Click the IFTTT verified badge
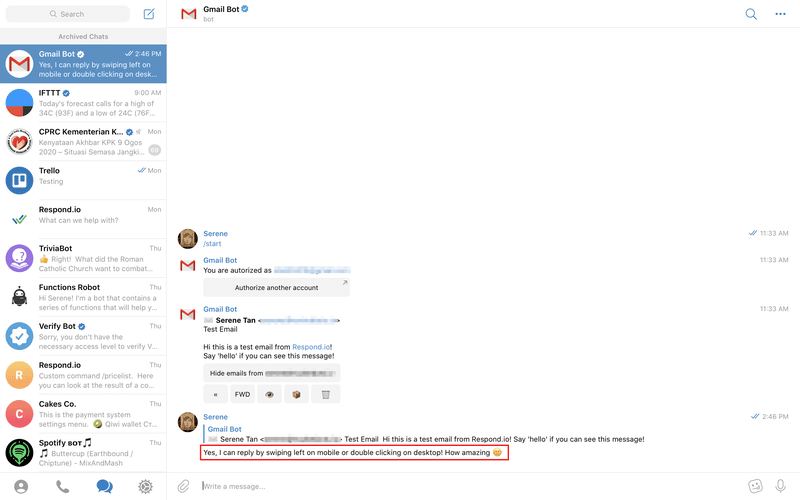 point(66,93)
